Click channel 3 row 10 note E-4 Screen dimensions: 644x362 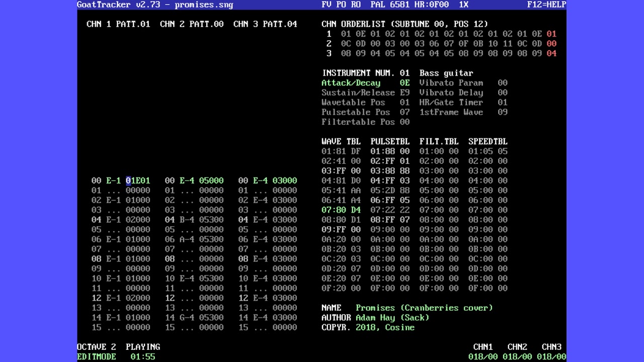tap(260, 279)
